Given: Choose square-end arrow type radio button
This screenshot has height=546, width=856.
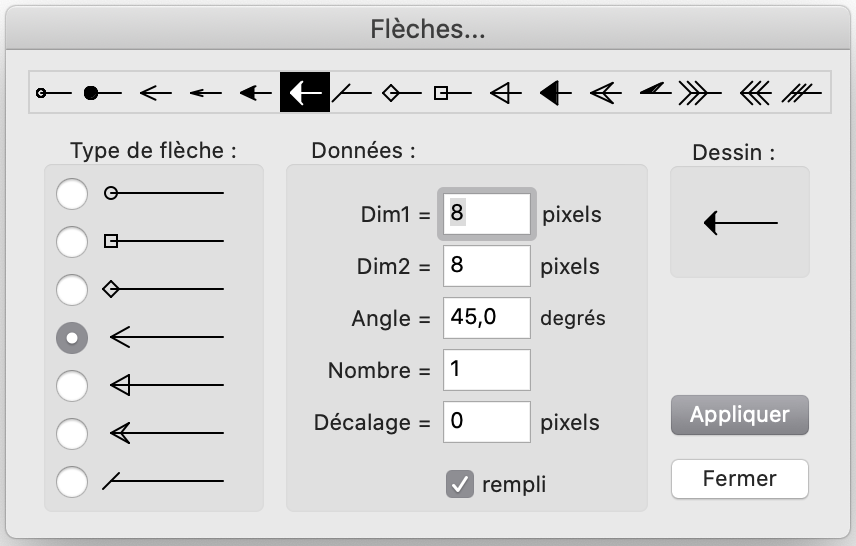Looking at the screenshot, I should coord(72,241).
